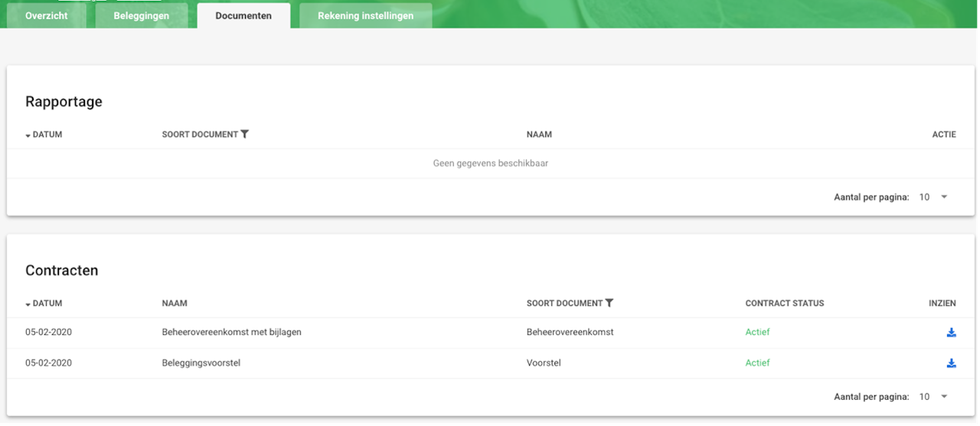Filter Contracten by Soort Document
The height and width of the screenshot is (426, 980).
click(x=609, y=304)
